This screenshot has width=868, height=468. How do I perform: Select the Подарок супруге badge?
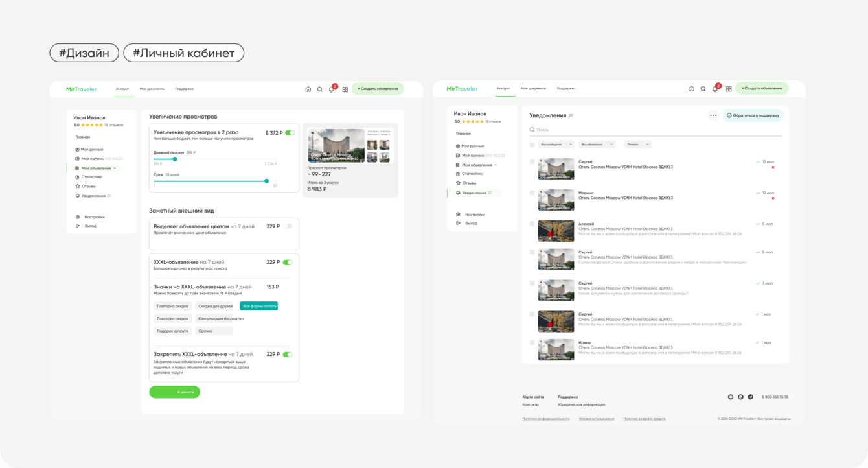[x=172, y=331]
